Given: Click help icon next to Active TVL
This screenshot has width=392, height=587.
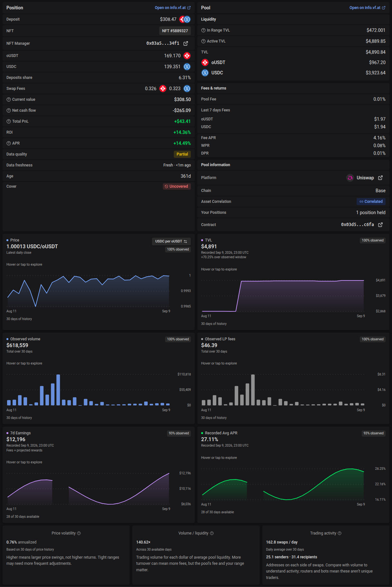Looking at the screenshot, I should (203, 41).
